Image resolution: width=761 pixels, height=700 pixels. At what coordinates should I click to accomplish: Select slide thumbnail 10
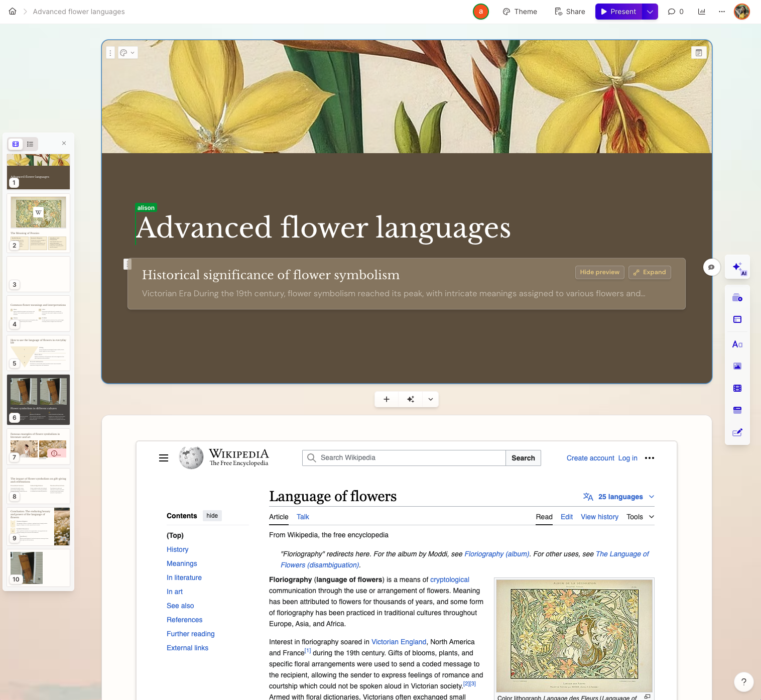tap(38, 568)
